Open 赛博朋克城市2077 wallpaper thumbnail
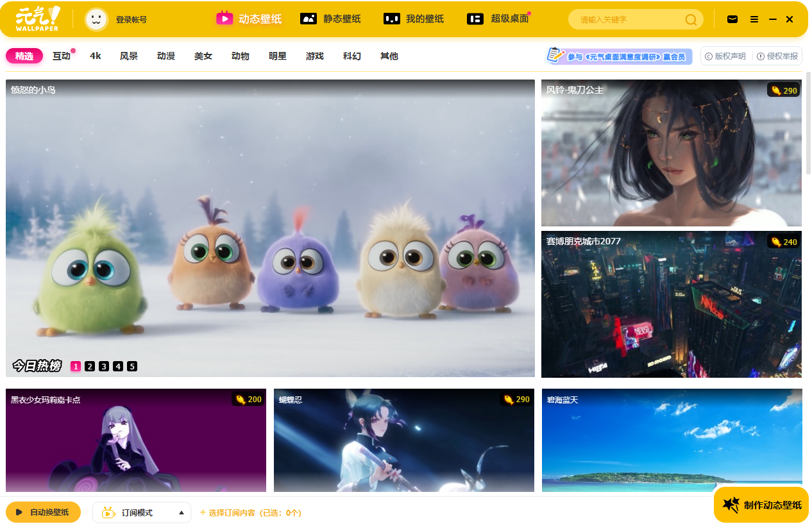This screenshot has width=812, height=524. coord(672,304)
